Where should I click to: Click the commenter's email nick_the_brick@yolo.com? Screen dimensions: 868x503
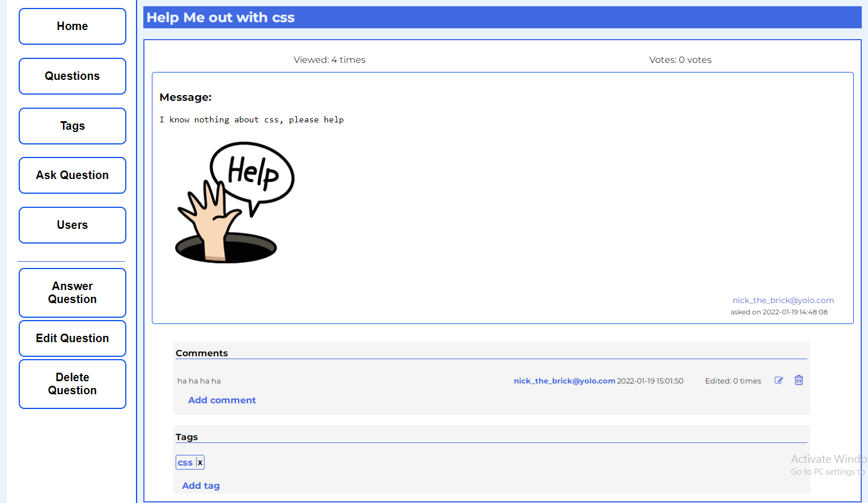[564, 381]
